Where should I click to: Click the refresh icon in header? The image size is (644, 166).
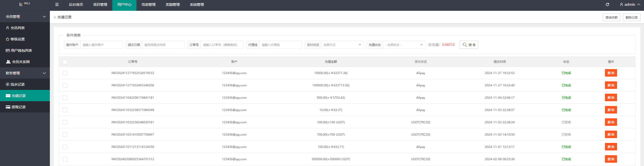click(x=607, y=5)
